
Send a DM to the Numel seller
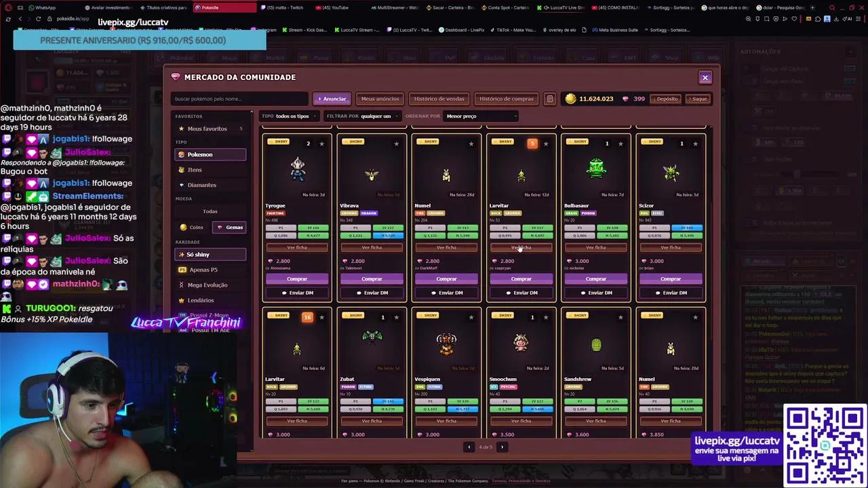pyautogui.click(x=447, y=293)
